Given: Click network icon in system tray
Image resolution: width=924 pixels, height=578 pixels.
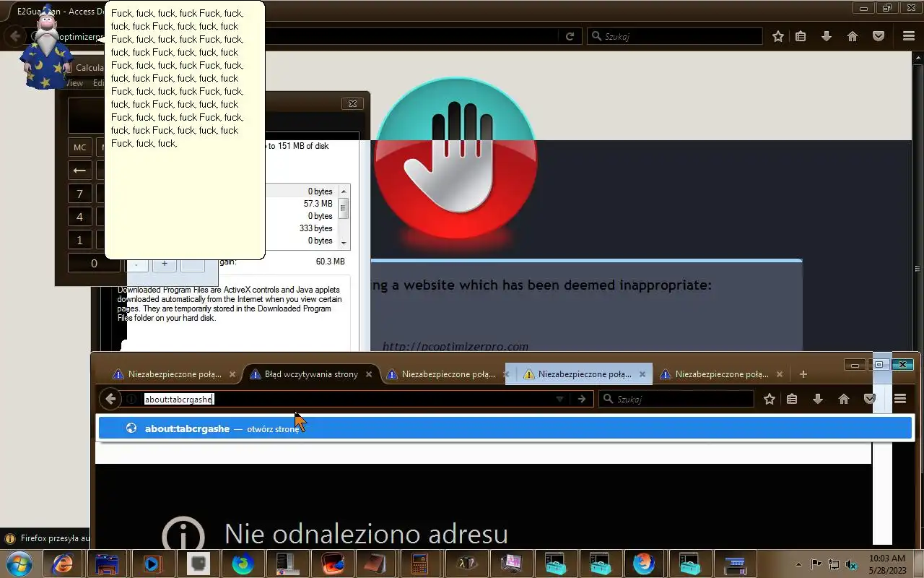Looking at the screenshot, I should pos(834,564).
